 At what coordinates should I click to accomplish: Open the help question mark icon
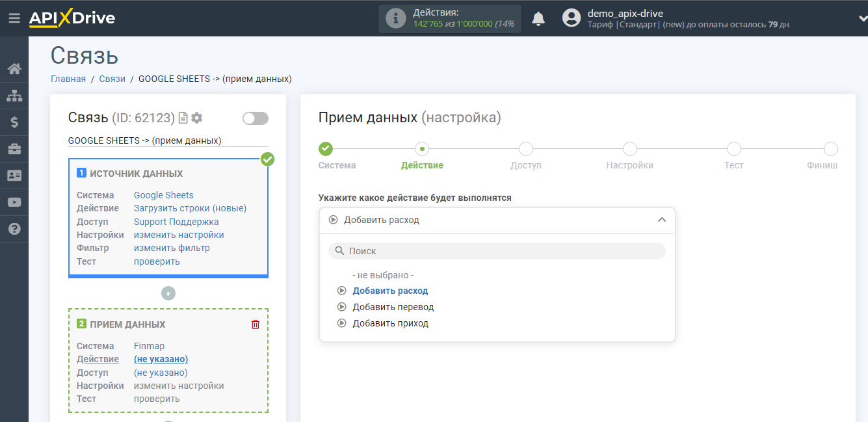click(14, 229)
